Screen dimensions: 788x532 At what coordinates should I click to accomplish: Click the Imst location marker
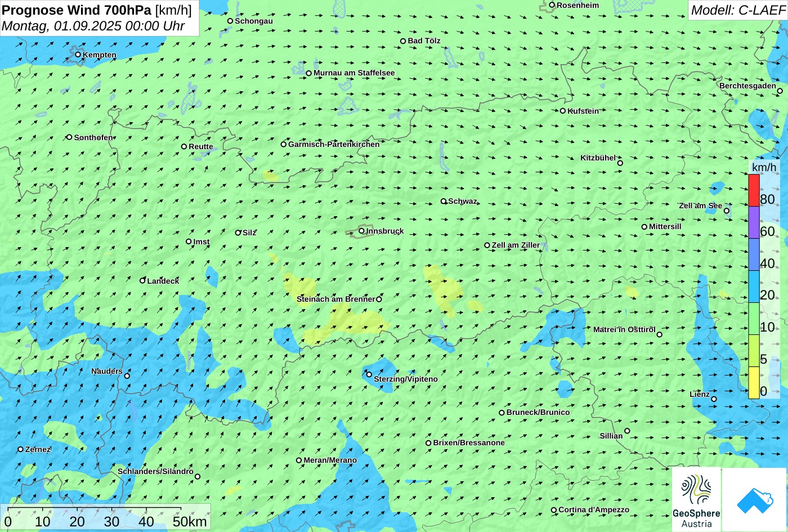(189, 242)
